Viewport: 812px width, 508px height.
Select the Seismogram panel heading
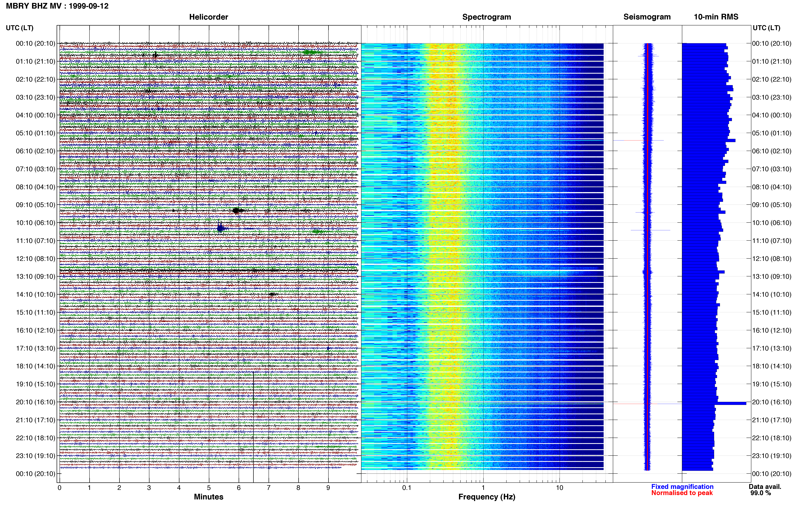[x=647, y=17]
